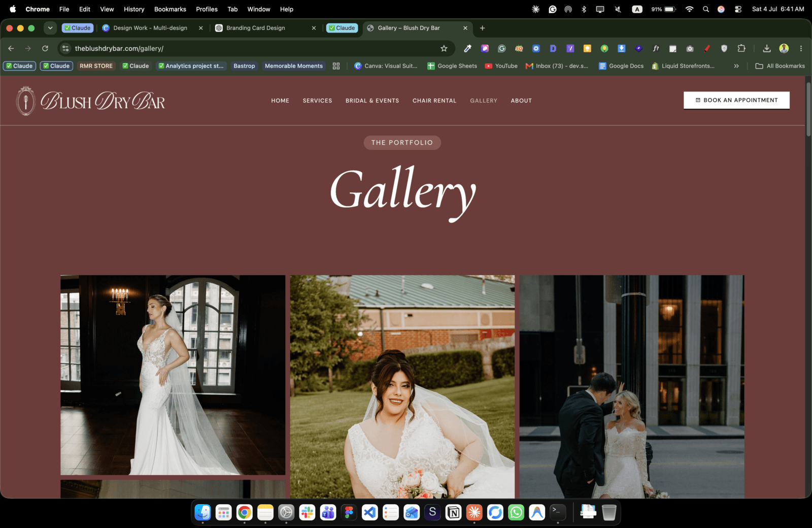Open the fonts f? extension
The width and height of the screenshot is (812, 528).
[656, 48]
